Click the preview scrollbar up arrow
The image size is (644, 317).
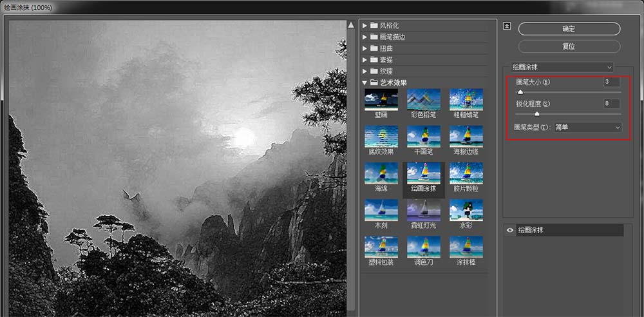(351, 25)
